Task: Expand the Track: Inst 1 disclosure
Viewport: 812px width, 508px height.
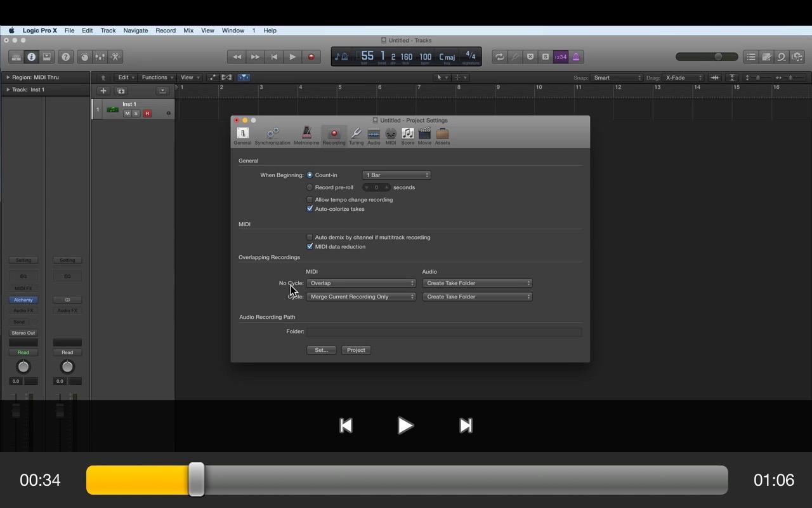Action: point(8,90)
